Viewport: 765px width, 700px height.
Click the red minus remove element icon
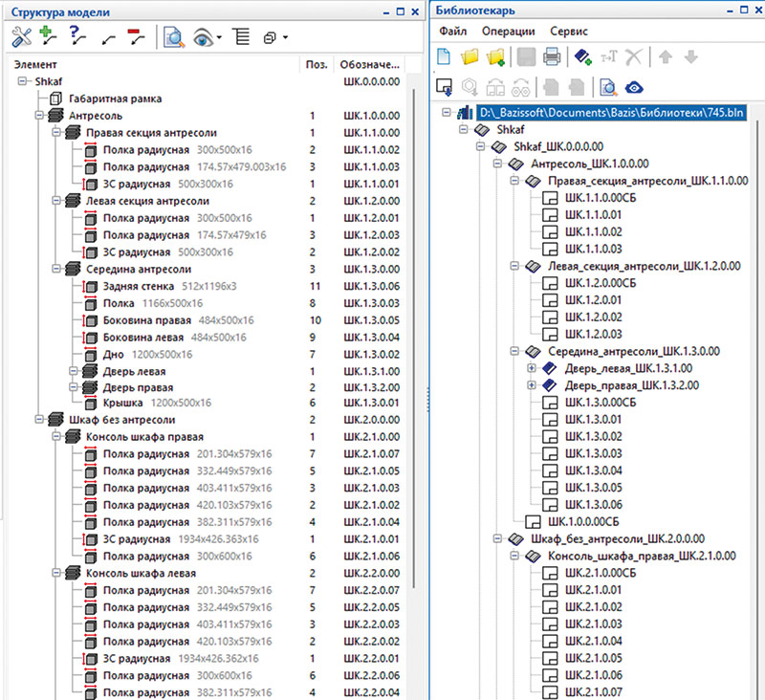pos(136,38)
